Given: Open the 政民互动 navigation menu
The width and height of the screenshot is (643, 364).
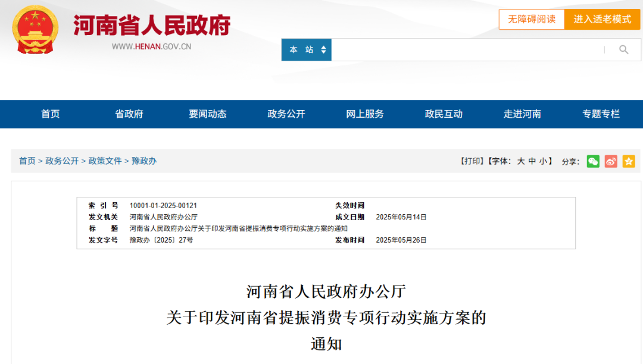Looking at the screenshot, I should [443, 114].
